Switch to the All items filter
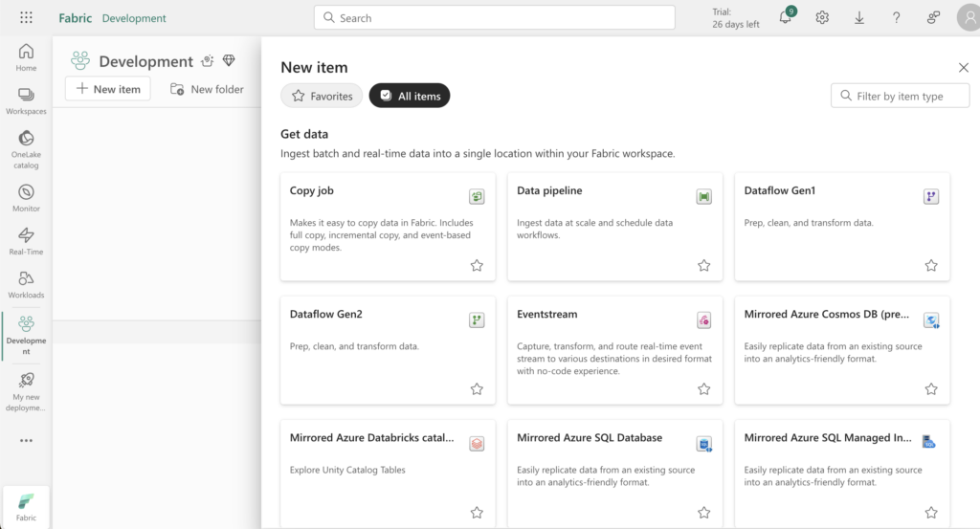 tap(410, 96)
